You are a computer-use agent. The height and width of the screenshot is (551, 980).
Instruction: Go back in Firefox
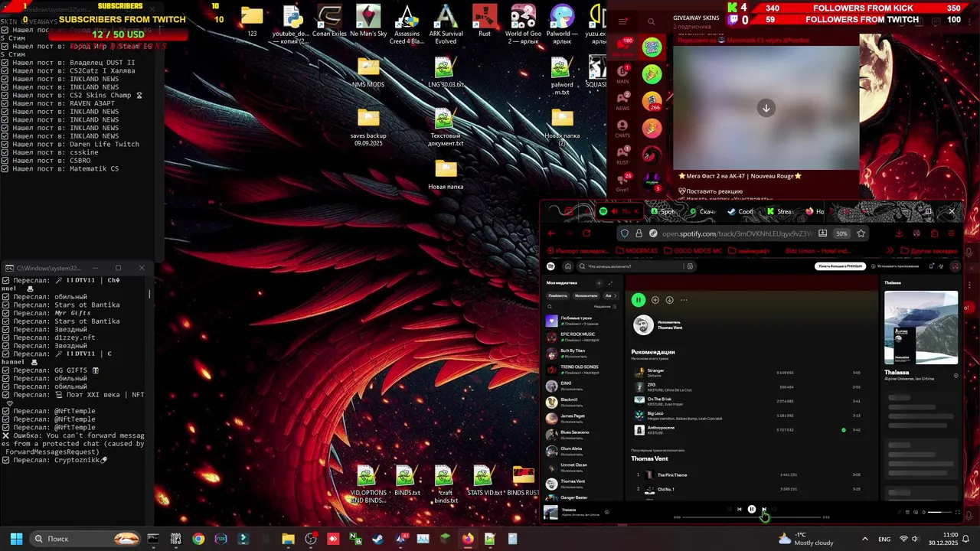point(551,233)
